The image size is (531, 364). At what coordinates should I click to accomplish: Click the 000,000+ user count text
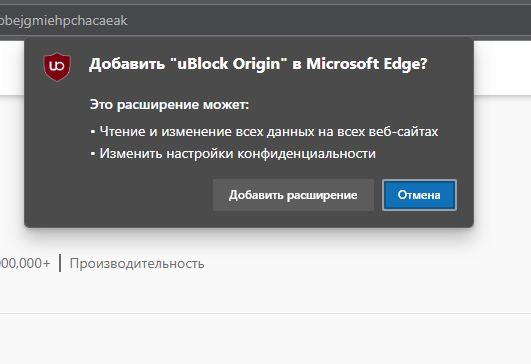pyautogui.click(x=25, y=263)
